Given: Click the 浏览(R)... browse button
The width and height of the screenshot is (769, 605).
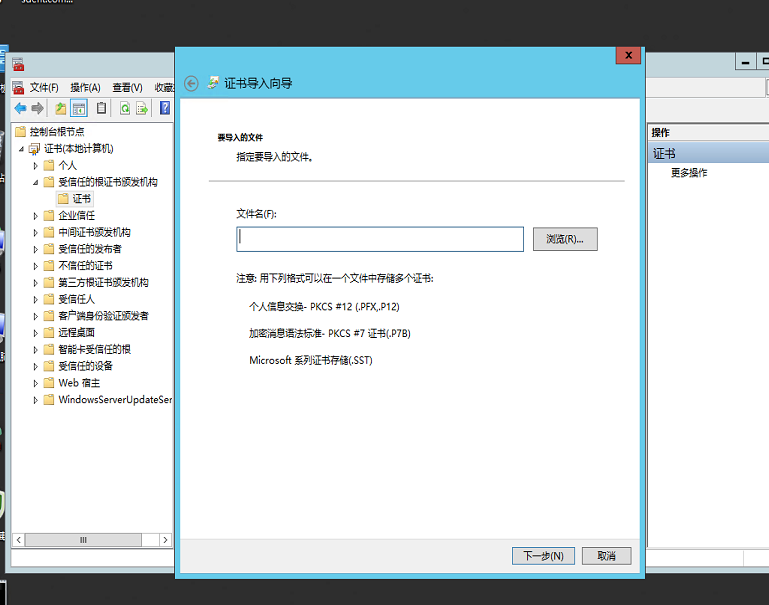Looking at the screenshot, I should pos(565,239).
